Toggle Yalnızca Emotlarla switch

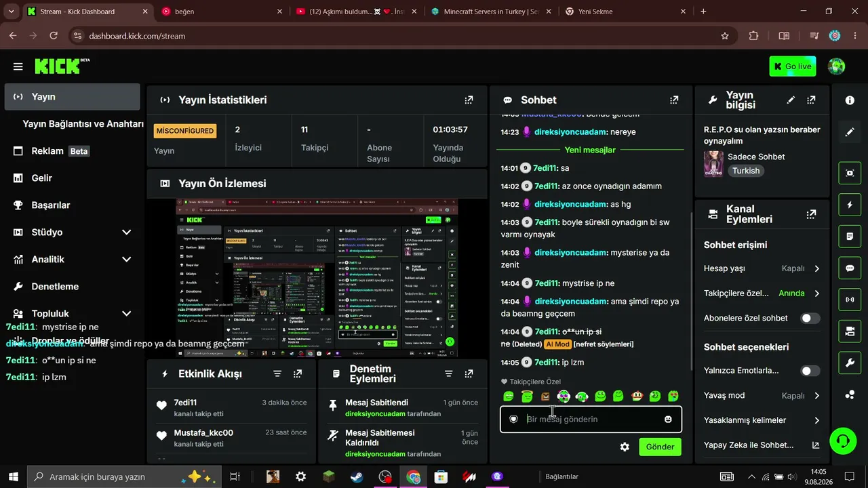pos(810,371)
